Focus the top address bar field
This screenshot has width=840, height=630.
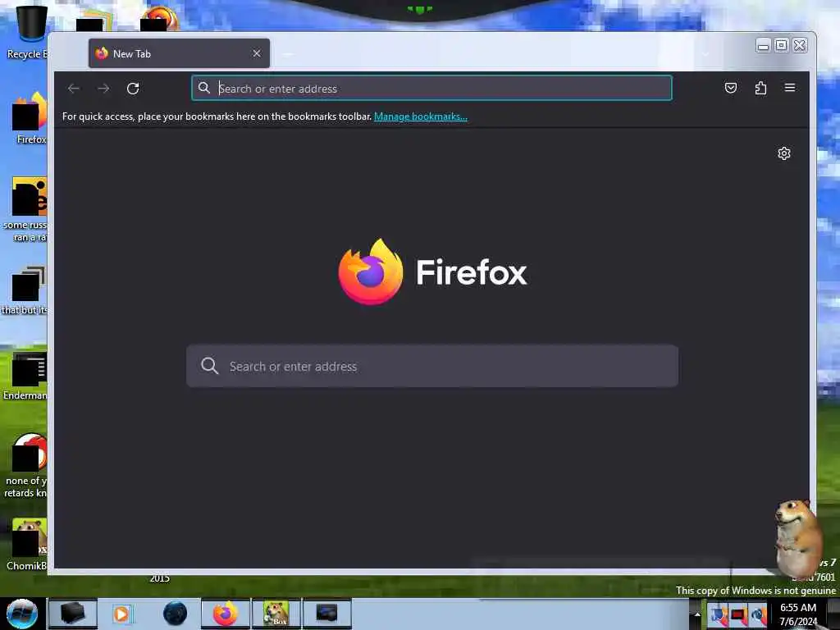coord(431,89)
